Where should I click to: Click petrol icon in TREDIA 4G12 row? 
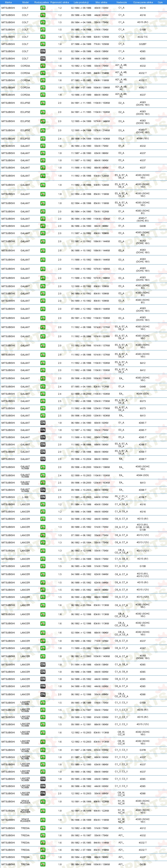[42, 828]
